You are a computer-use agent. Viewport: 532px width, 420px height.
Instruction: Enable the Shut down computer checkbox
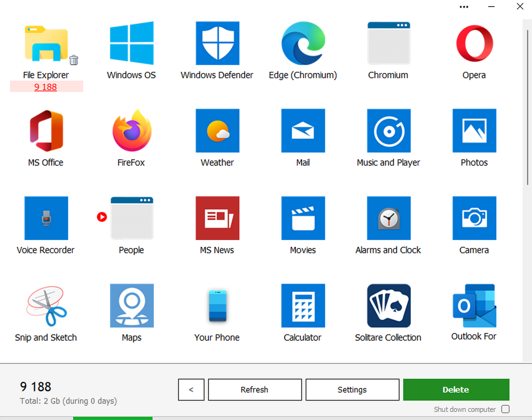[505, 409]
